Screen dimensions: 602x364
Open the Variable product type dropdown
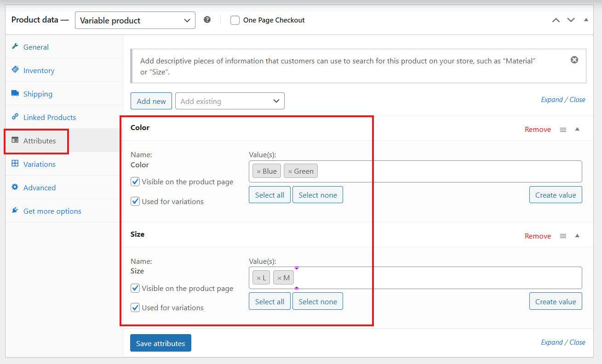point(135,20)
